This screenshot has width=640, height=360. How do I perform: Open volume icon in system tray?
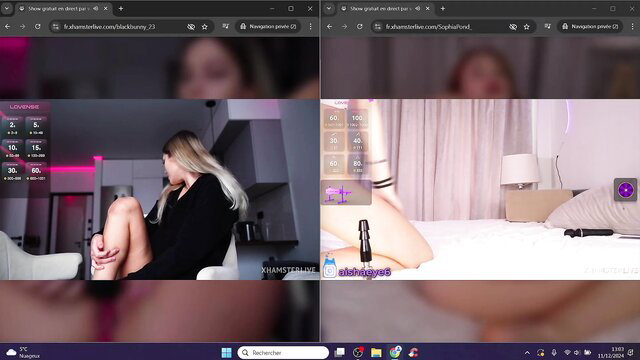[x=577, y=353]
